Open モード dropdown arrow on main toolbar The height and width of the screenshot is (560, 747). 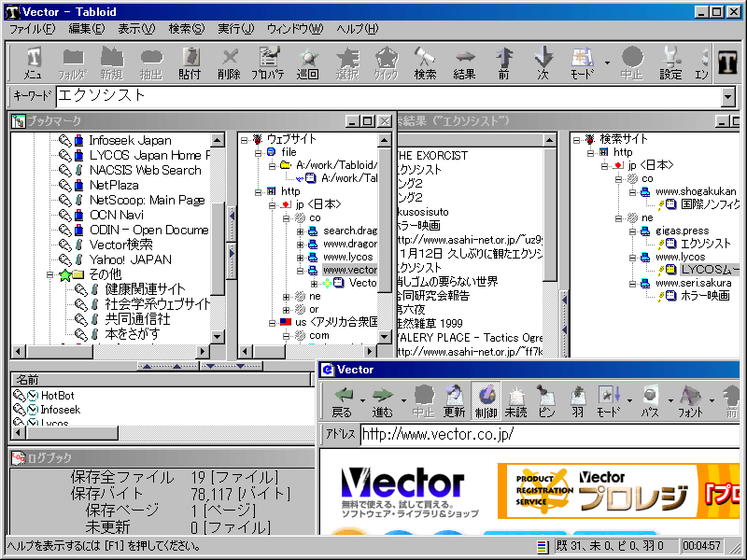point(607,63)
